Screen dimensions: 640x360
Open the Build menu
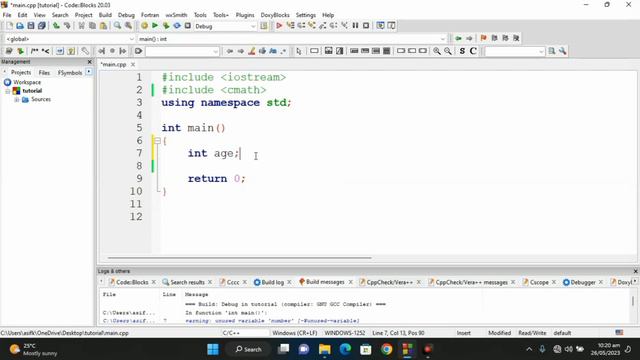click(105, 15)
